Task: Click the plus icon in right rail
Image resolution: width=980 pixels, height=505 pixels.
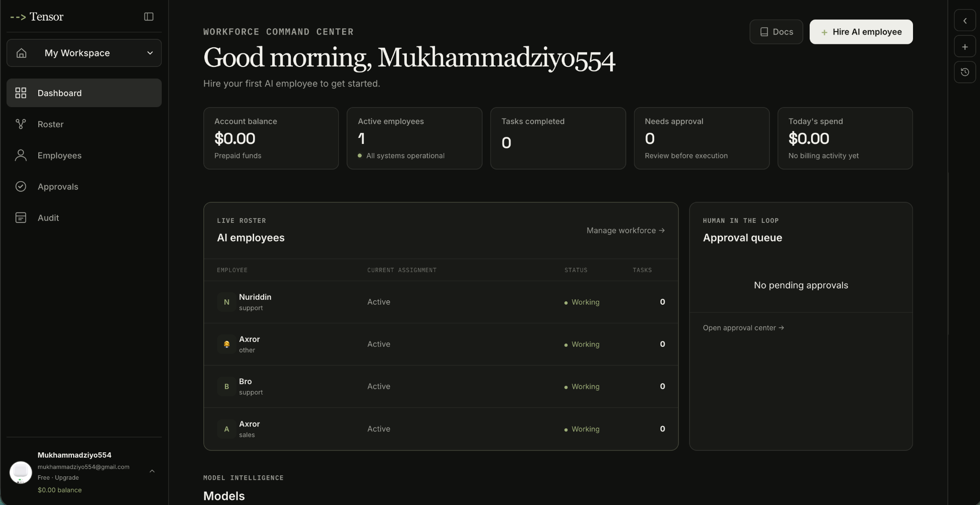Action: click(965, 47)
